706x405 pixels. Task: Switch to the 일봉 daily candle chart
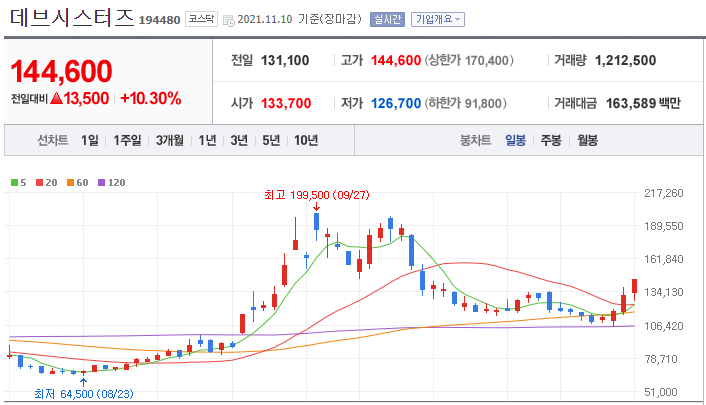coord(515,141)
